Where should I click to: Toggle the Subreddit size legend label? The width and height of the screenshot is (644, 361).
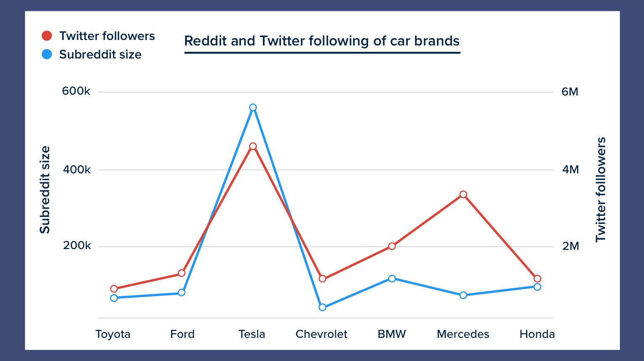click(100, 55)
